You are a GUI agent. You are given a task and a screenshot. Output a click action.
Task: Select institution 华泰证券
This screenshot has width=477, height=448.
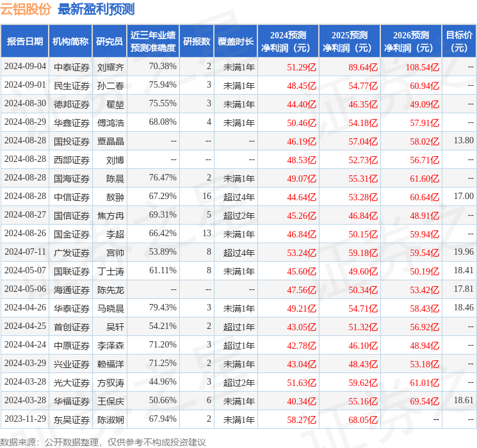[72, 308]
